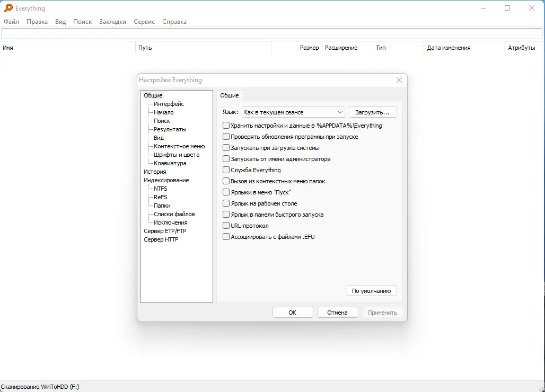Open the Вид menu in menu bar

[60, 22]
